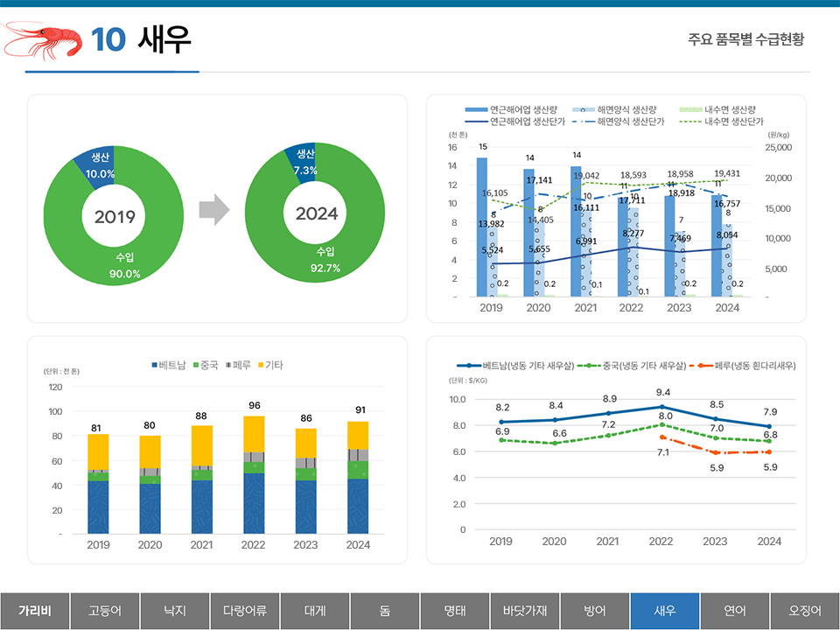Switch to the 고등어 tab
The width and height of the screenshot is (840, 630).
(105, 611)
